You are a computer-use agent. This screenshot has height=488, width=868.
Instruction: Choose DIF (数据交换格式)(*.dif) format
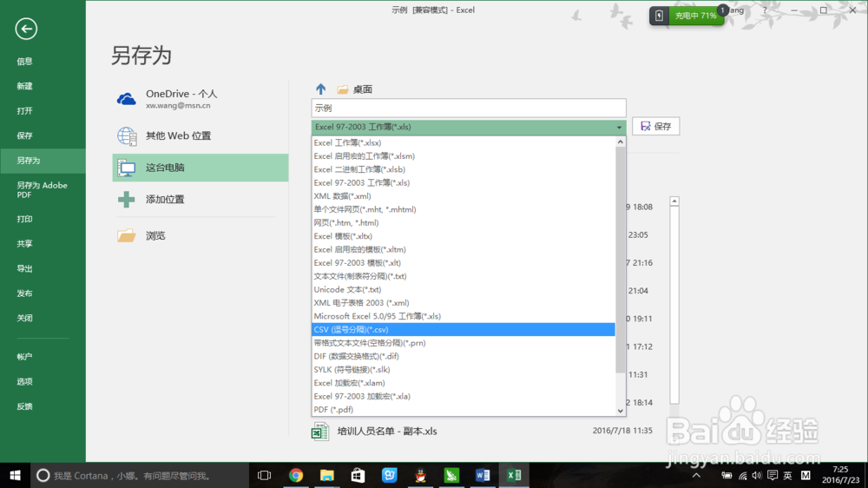[463, 356]
